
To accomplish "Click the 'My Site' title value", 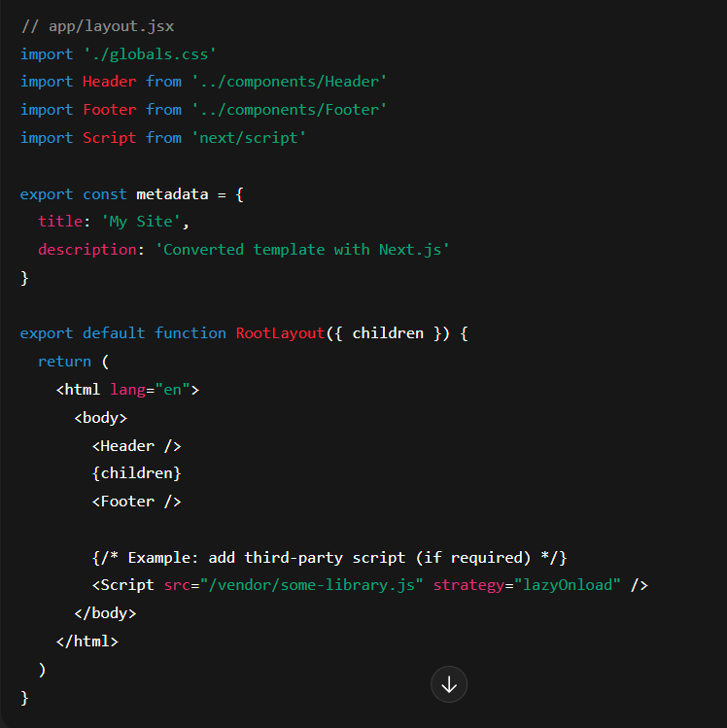I will coord(141,222).
